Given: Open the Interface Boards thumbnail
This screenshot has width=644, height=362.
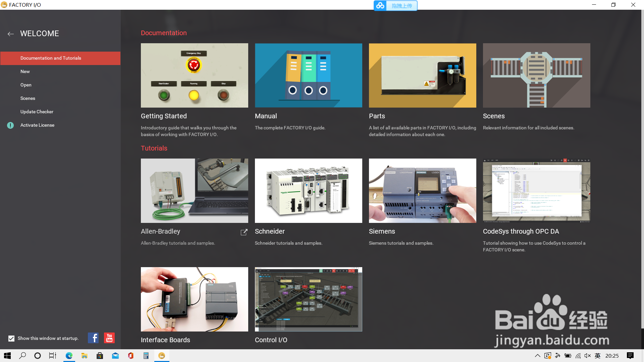Looking at the screenshot, I should pyautogui.click(x=195, y=299).
